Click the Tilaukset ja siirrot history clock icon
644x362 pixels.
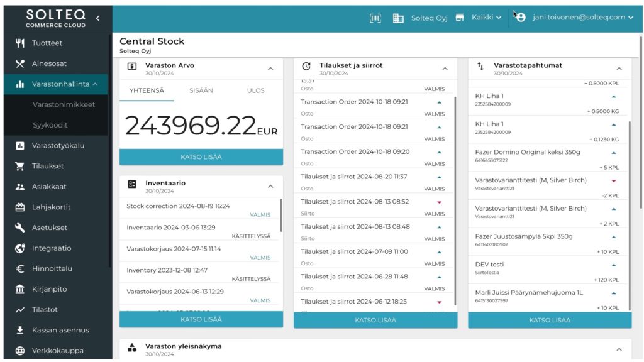pos(306,66)
